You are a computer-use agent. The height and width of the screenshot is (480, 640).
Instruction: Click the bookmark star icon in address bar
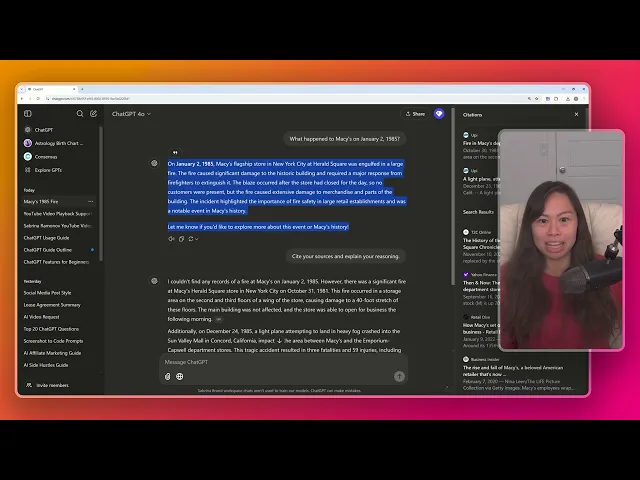point(537,99)
